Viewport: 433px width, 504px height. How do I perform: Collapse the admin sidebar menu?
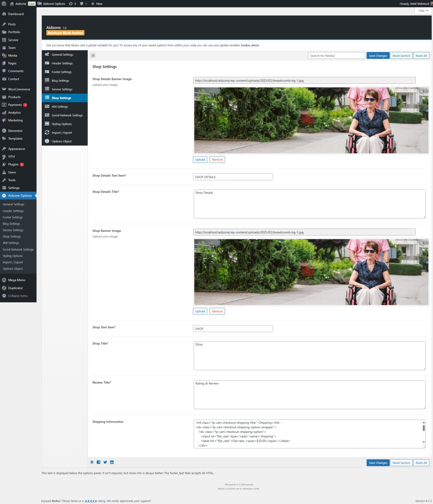click(x=17, y=296)
